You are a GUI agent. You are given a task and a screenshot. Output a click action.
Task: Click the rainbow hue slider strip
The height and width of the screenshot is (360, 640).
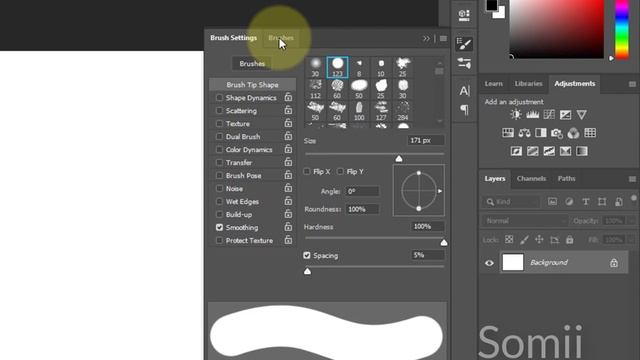tap(622, 29)
